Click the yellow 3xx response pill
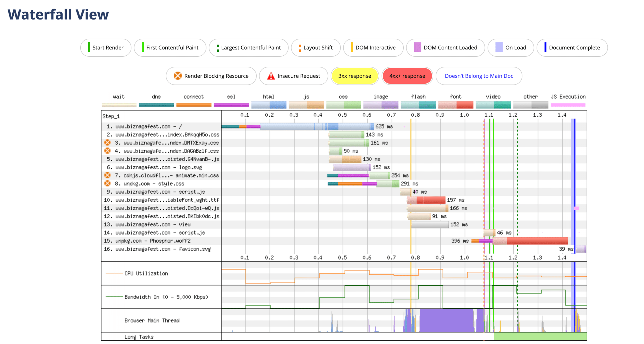Screen dimensions: 644x344 (x=354, y=76)
